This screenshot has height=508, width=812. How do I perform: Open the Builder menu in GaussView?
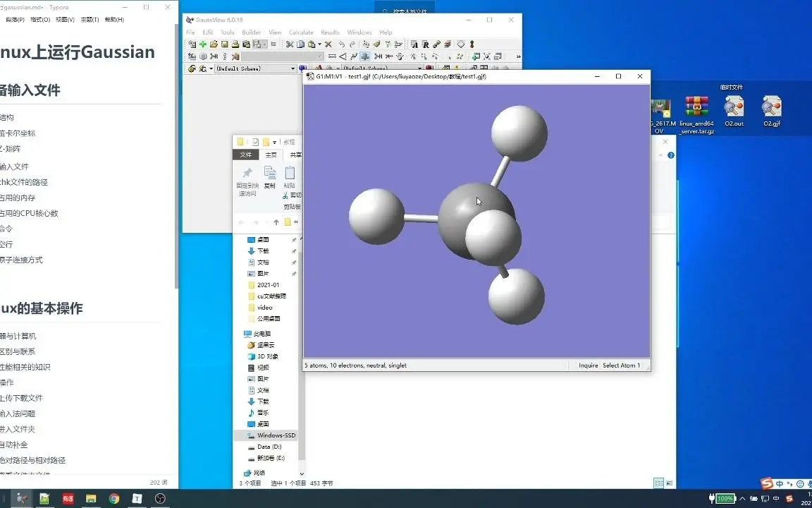click(x=252, y=32)
